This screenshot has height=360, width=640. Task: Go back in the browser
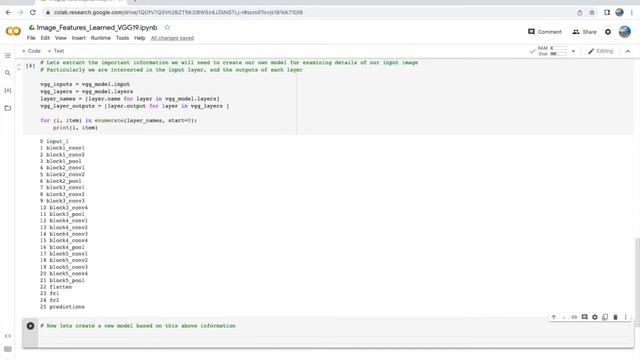pos(8,12)
